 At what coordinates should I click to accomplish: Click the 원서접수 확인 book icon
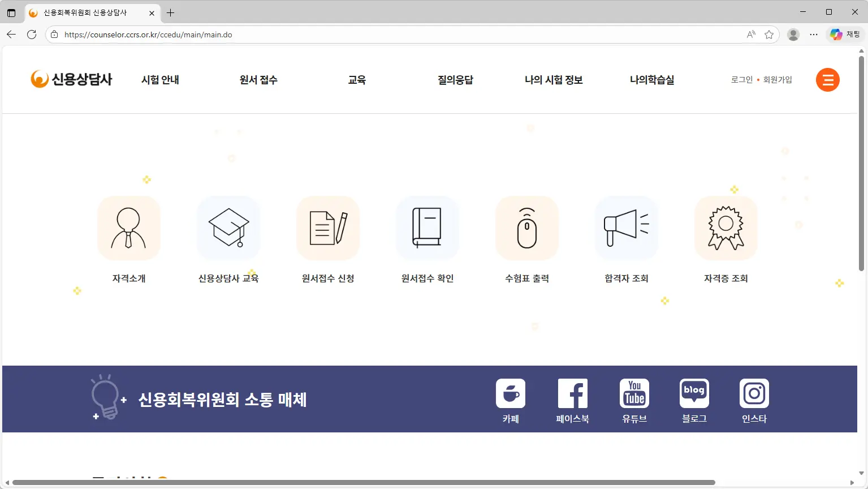tap(427, 228)
